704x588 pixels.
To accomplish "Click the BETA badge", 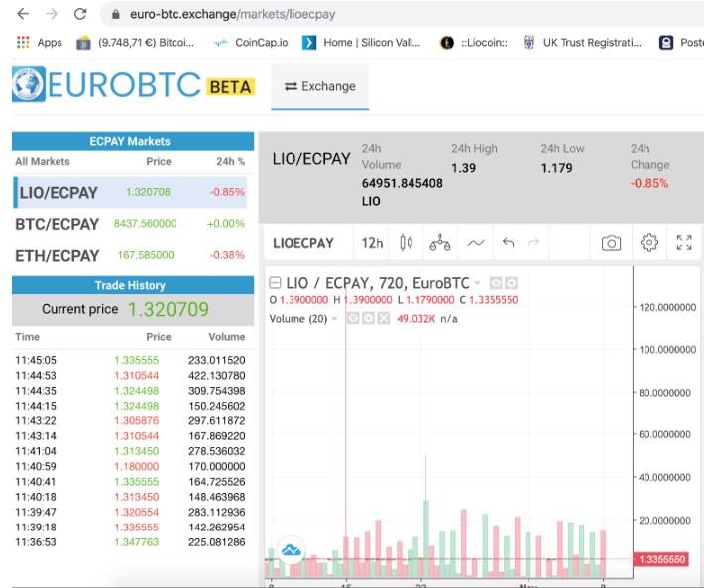I will [x=230, y=86].
